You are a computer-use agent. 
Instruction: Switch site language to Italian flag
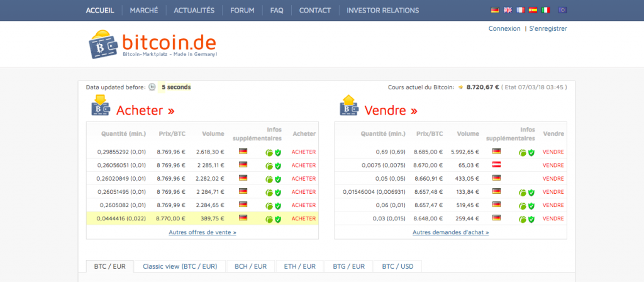545,10
